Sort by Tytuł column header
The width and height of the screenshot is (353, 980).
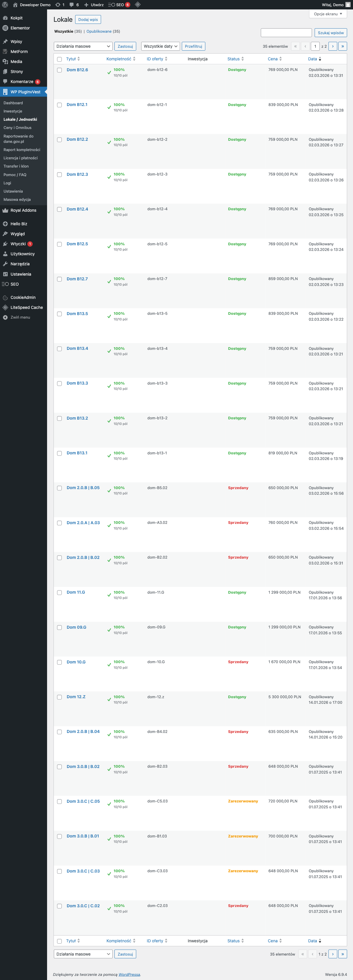[x=73, y=59]
